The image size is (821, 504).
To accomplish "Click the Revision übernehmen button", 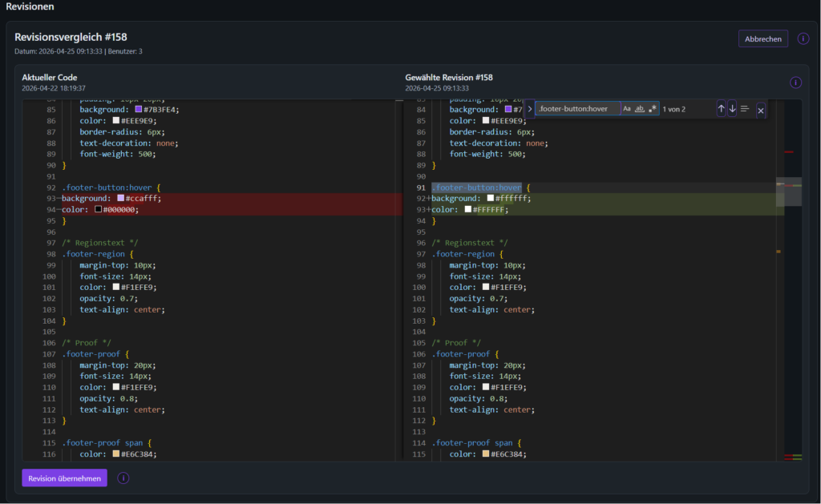I will click(64, 478).
